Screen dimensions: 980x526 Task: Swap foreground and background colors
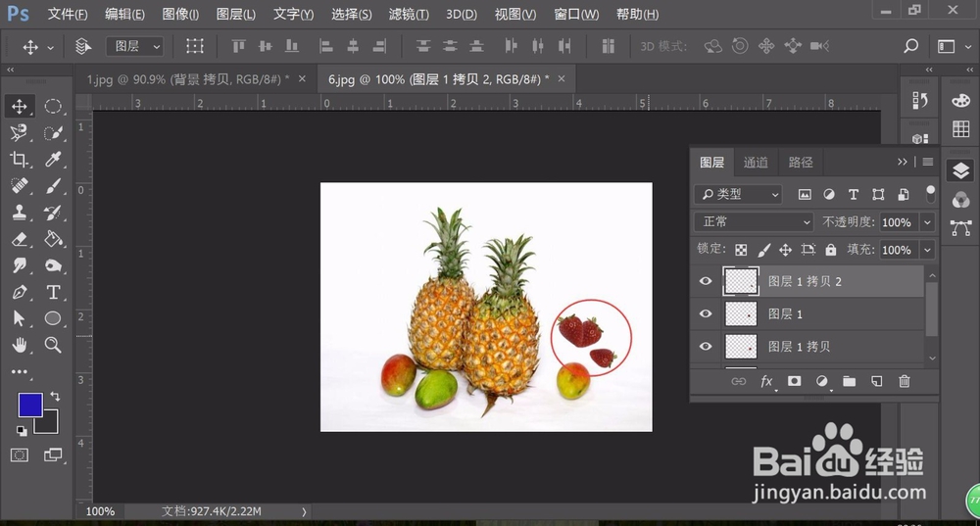[x=55, y=396]
